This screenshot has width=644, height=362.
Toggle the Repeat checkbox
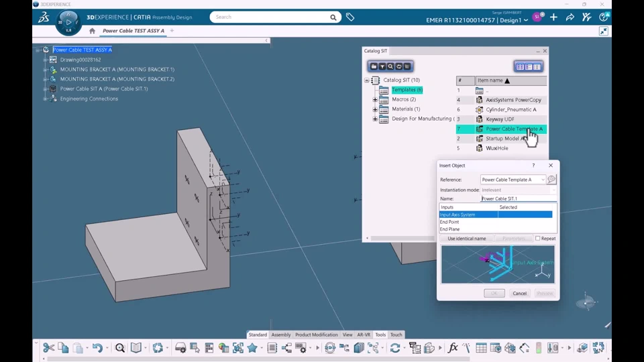537,238
